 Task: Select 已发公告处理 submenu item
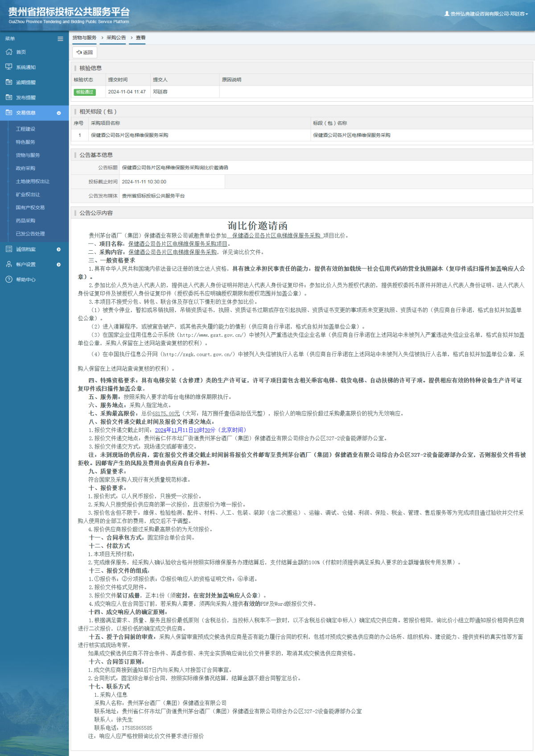[x=30, y=234]
